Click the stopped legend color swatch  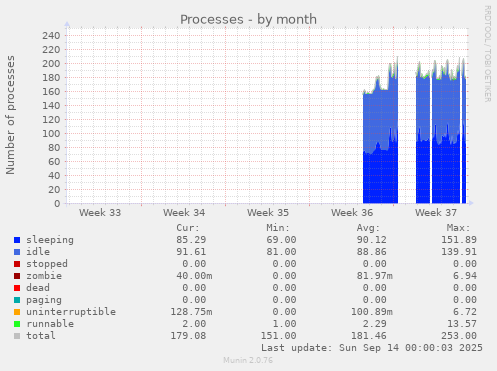pyautogui.click(x=17, y=264)
